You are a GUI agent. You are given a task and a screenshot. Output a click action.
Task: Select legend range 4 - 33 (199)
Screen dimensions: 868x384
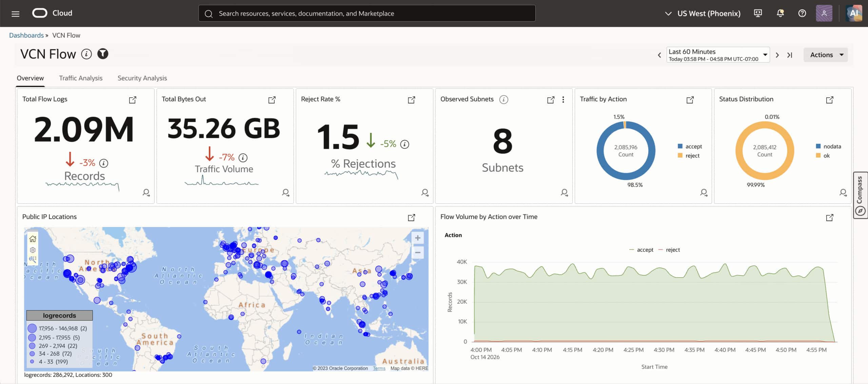point(49,362)
